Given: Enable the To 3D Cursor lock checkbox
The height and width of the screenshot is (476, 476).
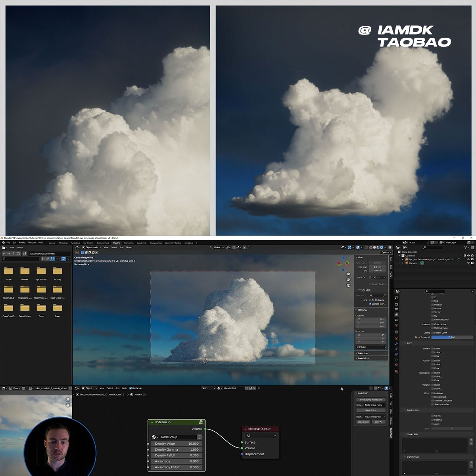Looking at the screenshot, I should [370, 300].
